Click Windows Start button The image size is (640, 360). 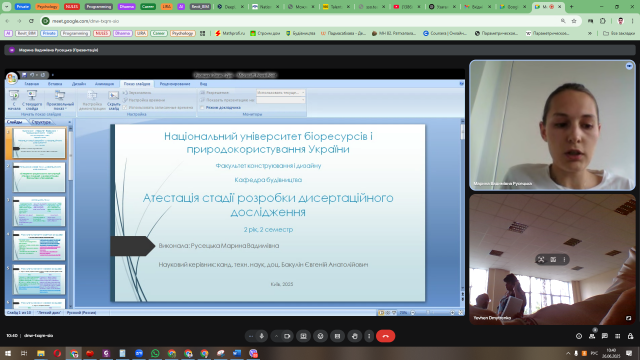tap(8, 353)
